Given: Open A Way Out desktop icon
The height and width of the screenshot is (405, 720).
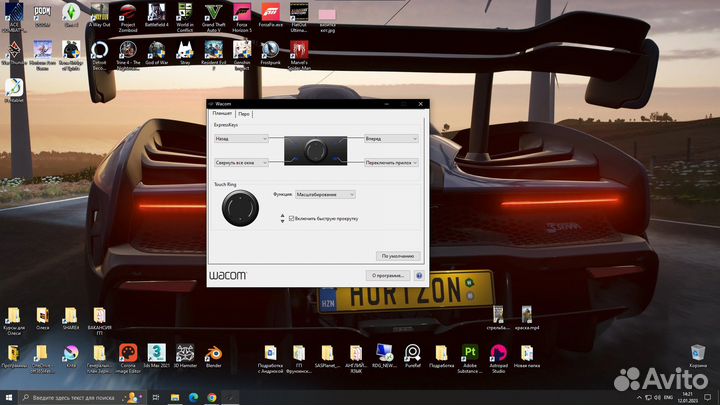Looking at the screenshot, I should 99,16.
